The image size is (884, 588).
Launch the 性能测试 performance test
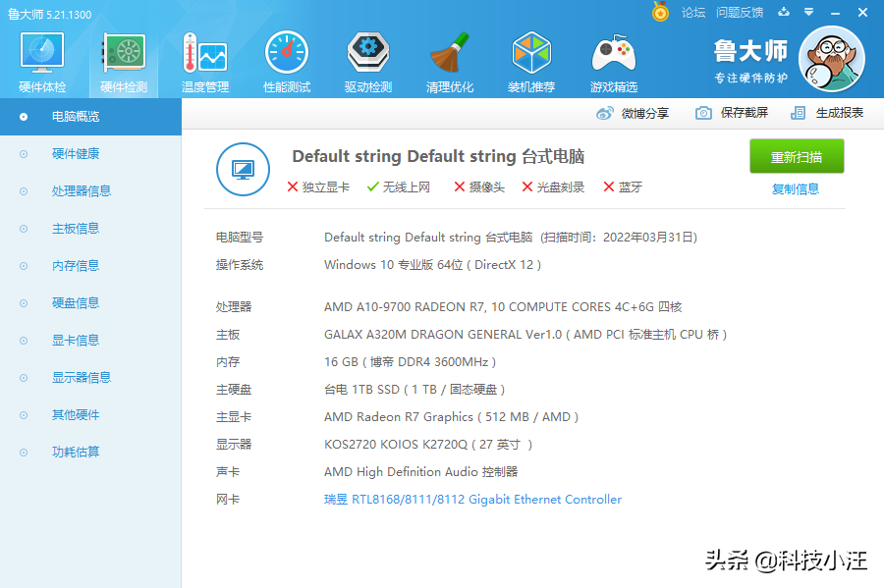[287, 63]
